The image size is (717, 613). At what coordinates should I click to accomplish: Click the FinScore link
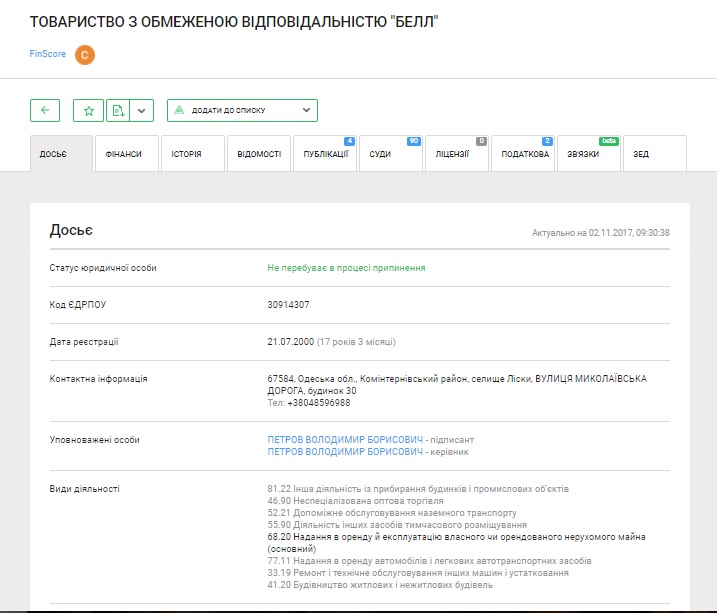tap(47, 54)
